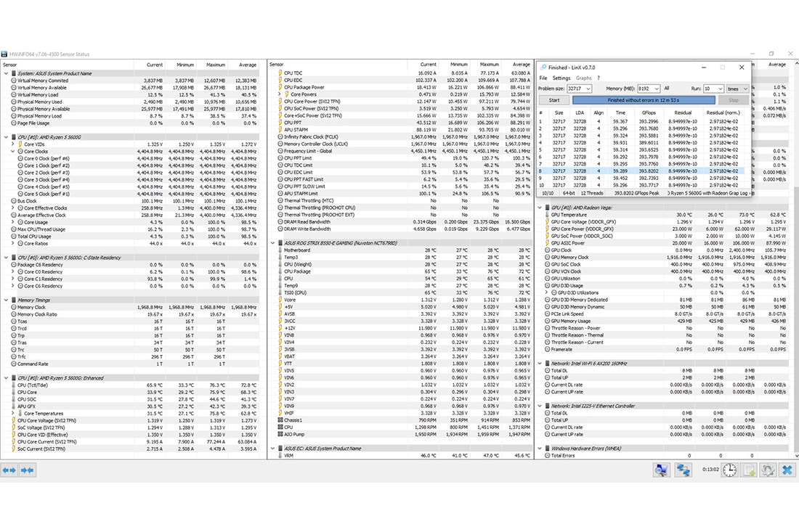This screenshot has height=532, width=799.
Task: Click the shrink-columns inward arrows icon
Action: (28, 470)
